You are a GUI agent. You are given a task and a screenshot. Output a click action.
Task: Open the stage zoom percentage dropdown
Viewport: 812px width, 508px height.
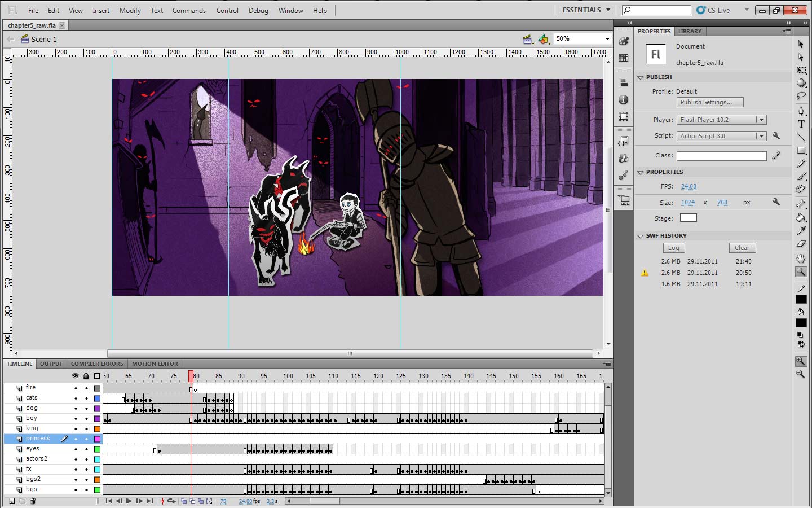[607, 39]
